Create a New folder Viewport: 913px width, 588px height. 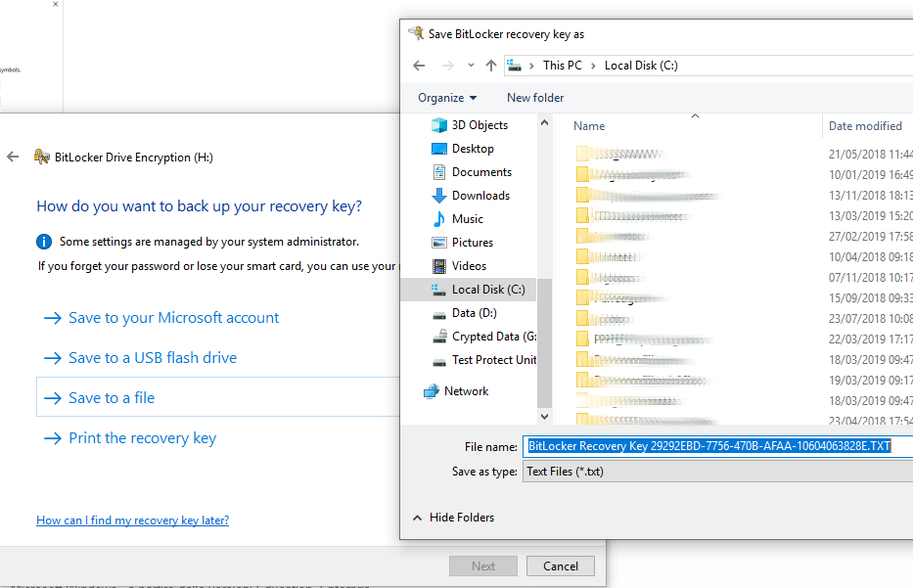click(535, 98)
